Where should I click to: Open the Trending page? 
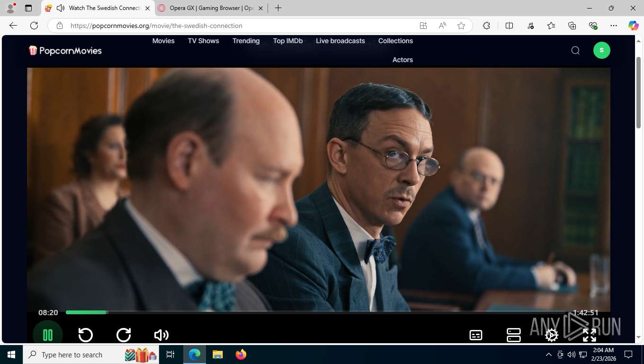tap(246, 41)
